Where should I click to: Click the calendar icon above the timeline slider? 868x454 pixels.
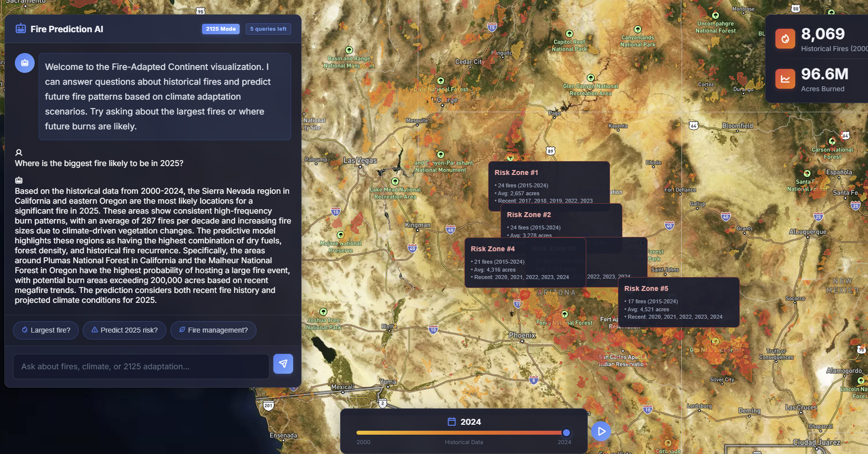(x=452, y=421)
